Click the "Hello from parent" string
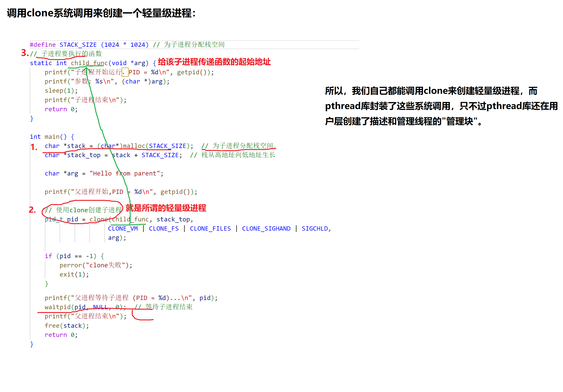The image size is (563, 392). click(125, 174)
